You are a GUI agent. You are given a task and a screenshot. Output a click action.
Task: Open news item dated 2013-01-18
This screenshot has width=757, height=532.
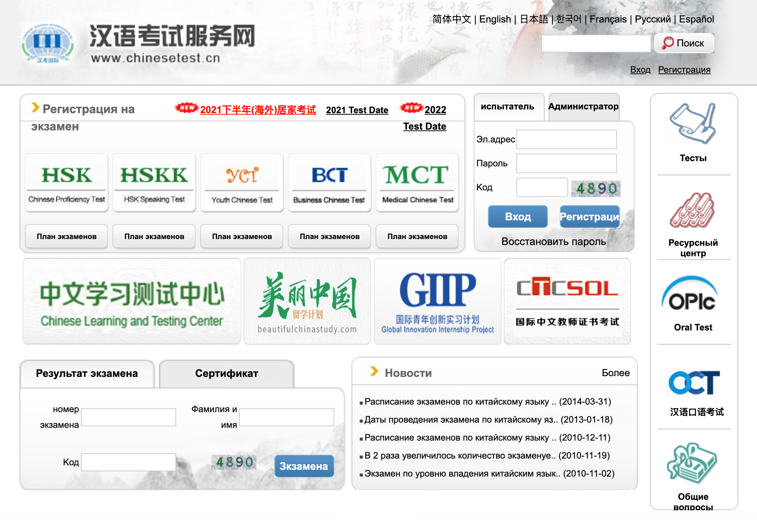pos(489,420)
